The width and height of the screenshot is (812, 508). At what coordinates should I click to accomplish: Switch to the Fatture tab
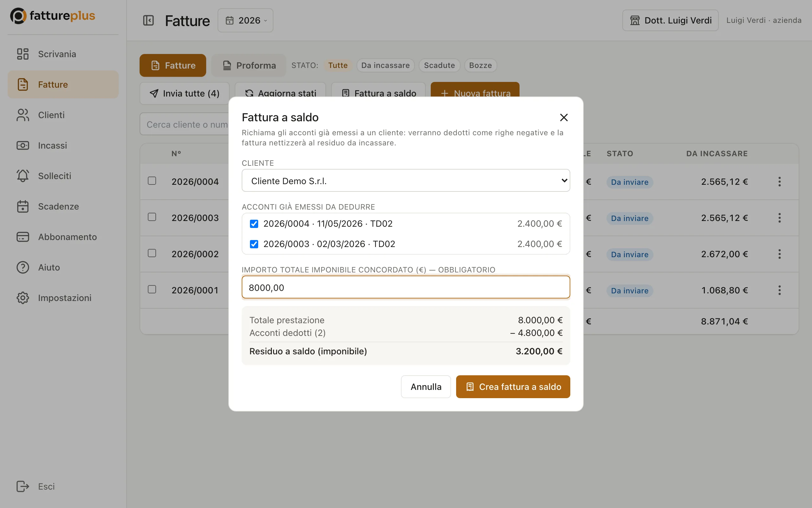[173, 65]
